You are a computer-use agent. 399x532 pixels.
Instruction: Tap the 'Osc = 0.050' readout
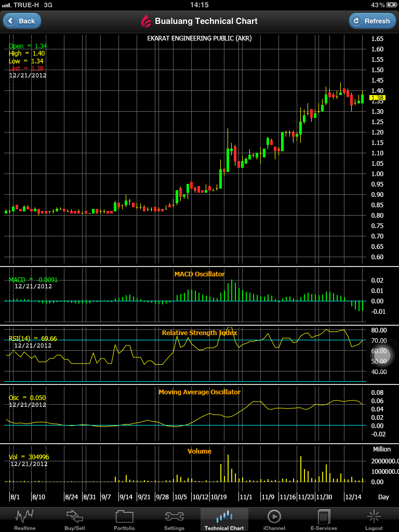click(x=27, y=397)
